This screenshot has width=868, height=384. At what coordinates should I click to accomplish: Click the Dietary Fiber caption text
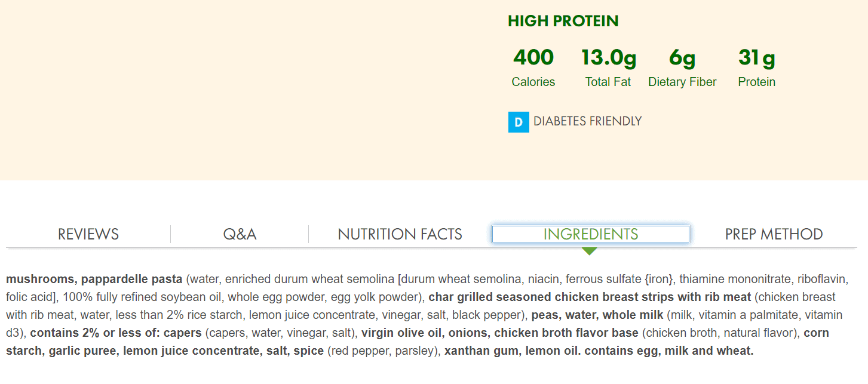click(682, 82)
